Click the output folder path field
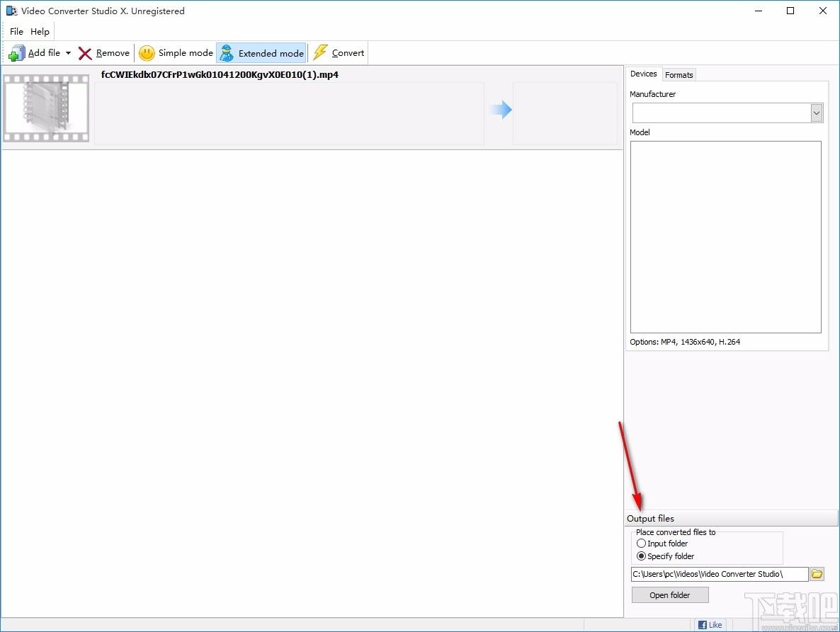This screenshot has width=840, height=632. [720, 574]
